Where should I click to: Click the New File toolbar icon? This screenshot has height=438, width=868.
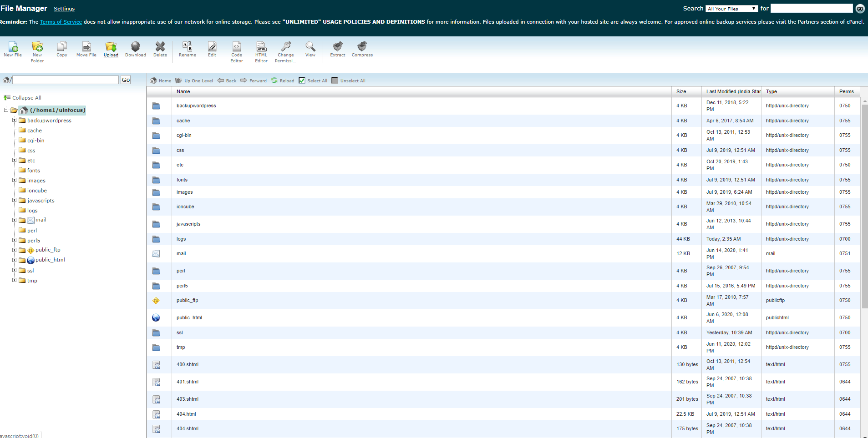(13, 49)
